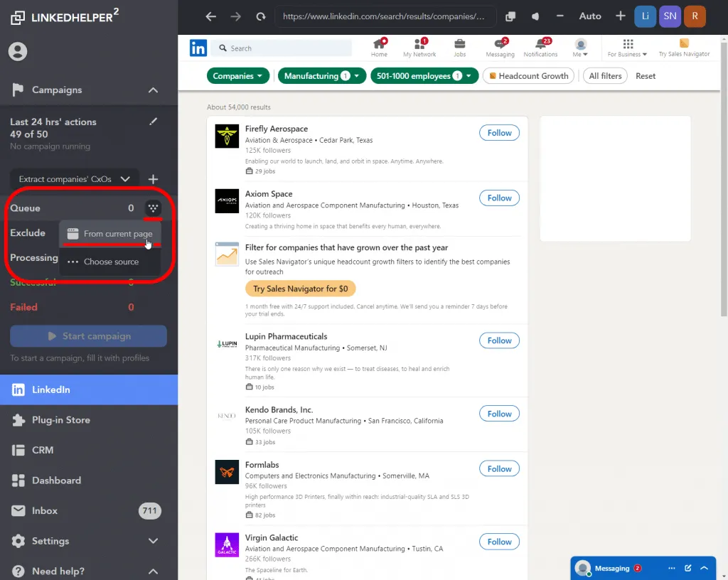728x580 pixels.
Task: Click the LinkedIn search field
Action: 282,48
